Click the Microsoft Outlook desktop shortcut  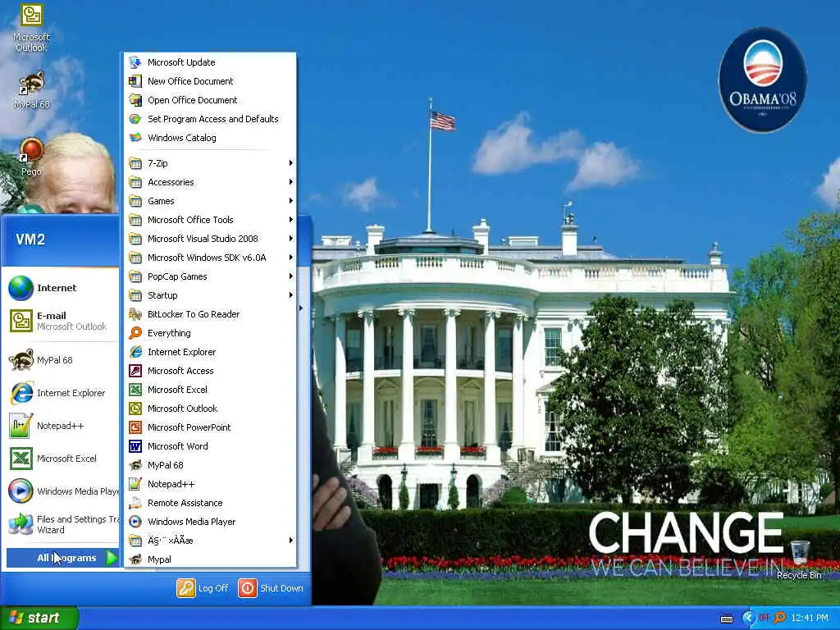coord(31,28)
